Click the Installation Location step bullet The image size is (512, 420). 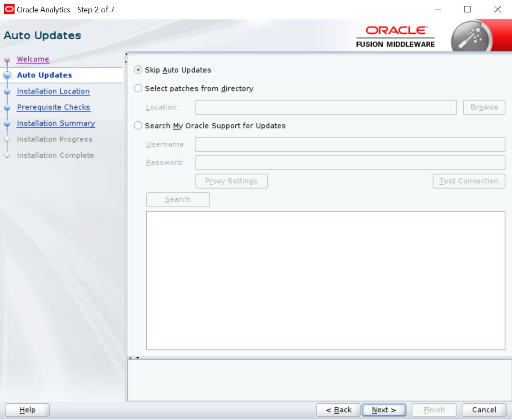pos(7,91)
